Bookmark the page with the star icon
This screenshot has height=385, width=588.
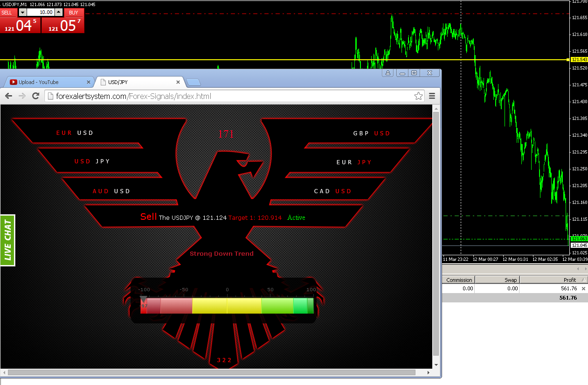pyautogui.click(x=418, y=96)
